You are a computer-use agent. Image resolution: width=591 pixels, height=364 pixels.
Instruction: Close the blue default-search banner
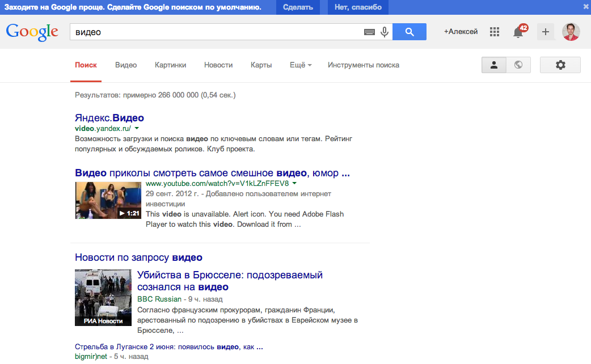pyautogui.click(x=586, y=7)
